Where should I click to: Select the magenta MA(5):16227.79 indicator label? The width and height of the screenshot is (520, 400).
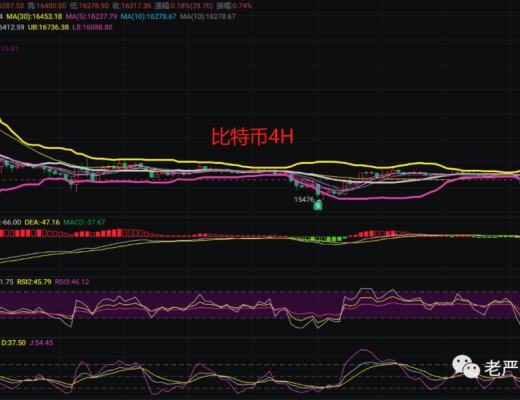coord(92,16)
